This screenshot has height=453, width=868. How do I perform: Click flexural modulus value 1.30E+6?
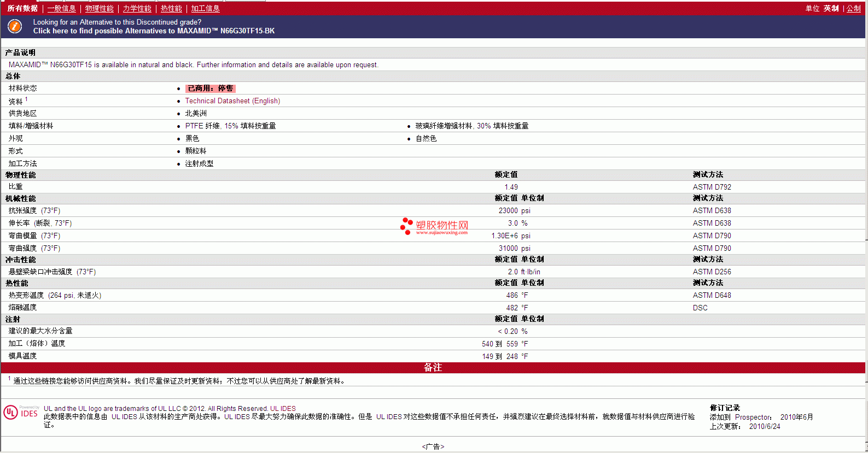[504, 236]
